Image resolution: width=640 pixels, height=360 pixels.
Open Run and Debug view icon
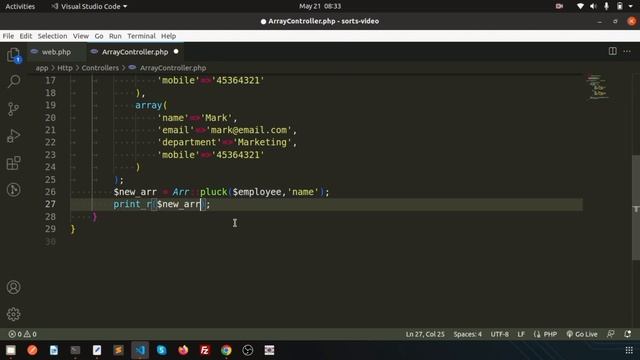pyautogui.click(x=13, y=136)
